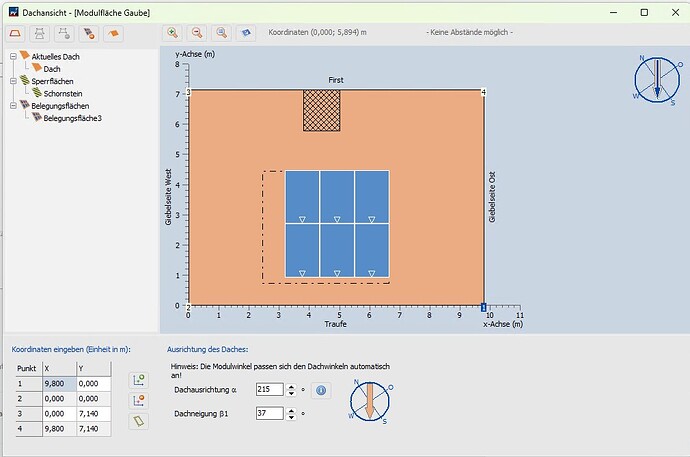Screen dimensions: 690x457
Task: Click the Giebelseite Ost label
Action: tap(492, 197)
